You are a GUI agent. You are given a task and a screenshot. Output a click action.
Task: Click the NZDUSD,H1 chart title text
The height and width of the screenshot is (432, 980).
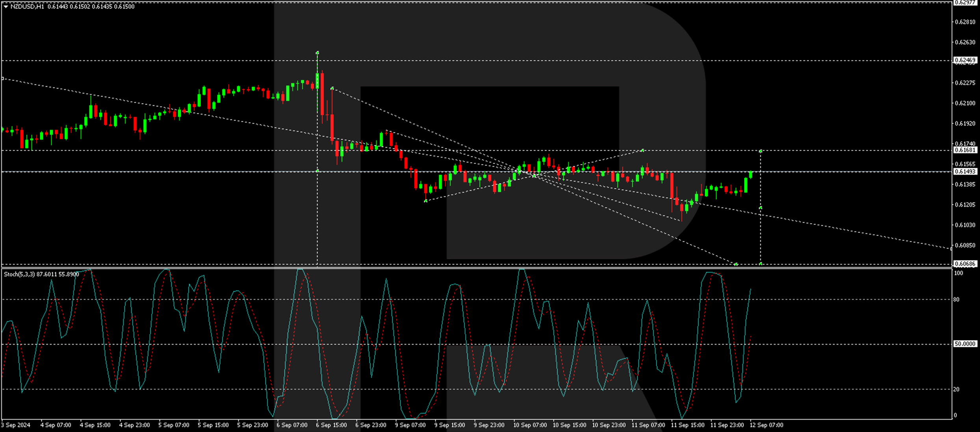pyautogui.click(x=27, y=7)
